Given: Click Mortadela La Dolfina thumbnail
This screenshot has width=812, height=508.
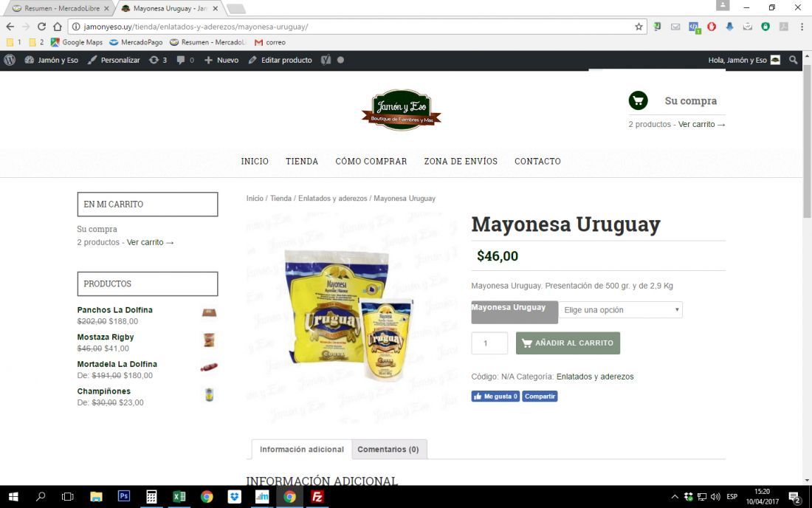Looking at the screenshot, I should pyautogui.click(x=209, y=367).
